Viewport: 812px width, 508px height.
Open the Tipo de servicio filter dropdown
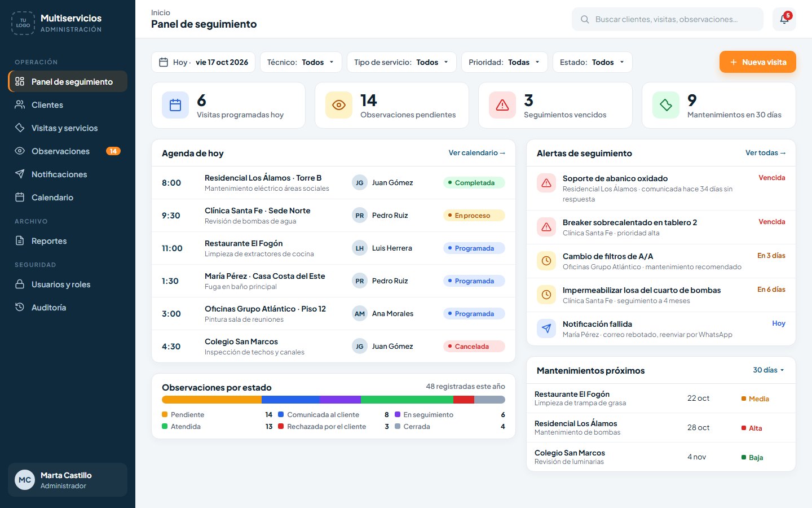[x=401, y=62]
